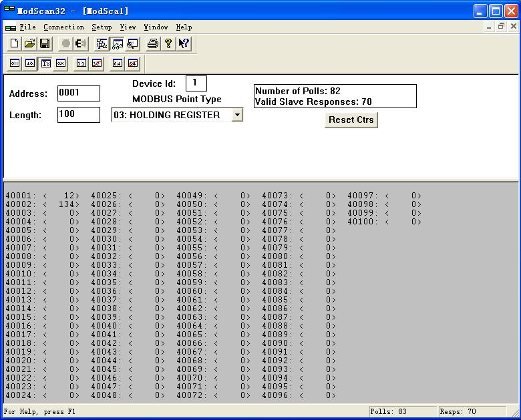Click the grayed-out Connect plug icon
The height and width of the screenshot is (420, 521).
pyautogui.click(x=65, y=43)
